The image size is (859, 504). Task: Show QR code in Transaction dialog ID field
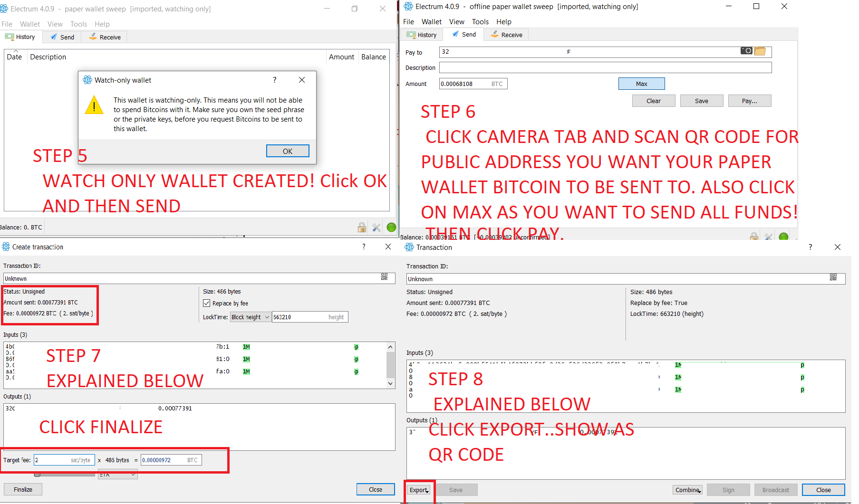click(833, 277)
